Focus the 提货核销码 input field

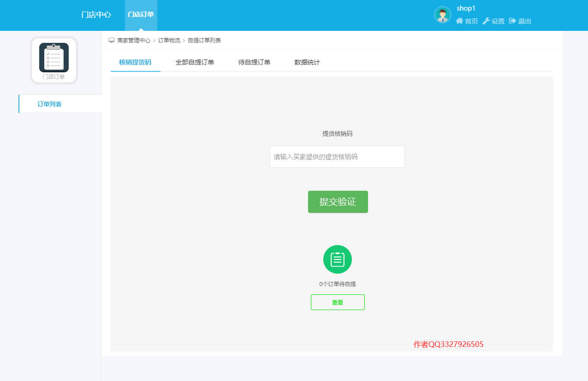coord(337,157)
